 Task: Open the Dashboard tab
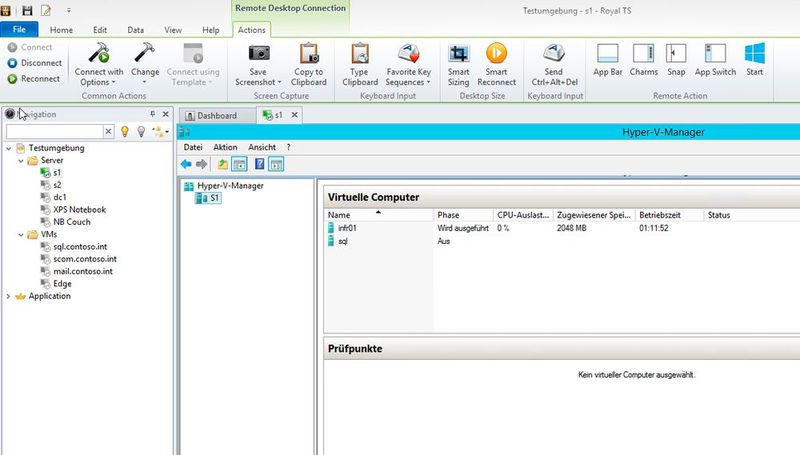[x=217, y=116]
